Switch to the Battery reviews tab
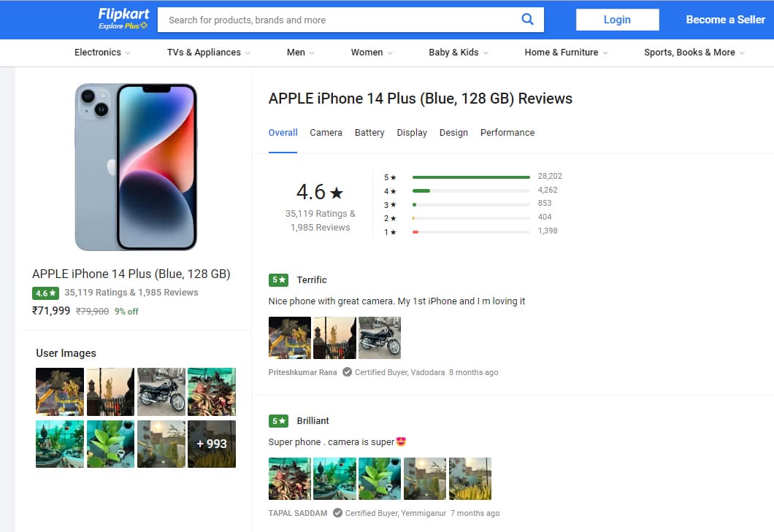Image resolution: width=774 pixels, height=532 pixels. [369, 133]
